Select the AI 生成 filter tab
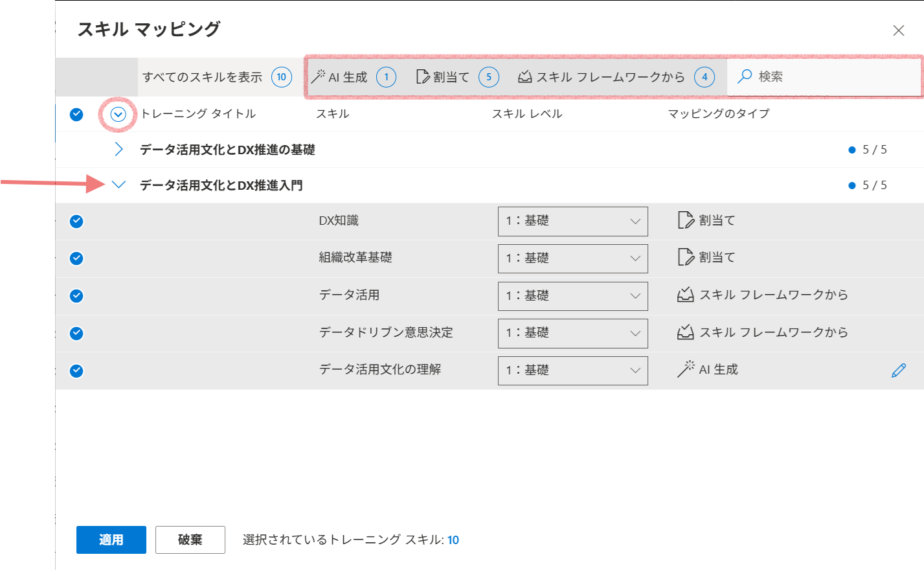This screenshot has height=570, width=924. pyautogui.click(x=353, y=77)
